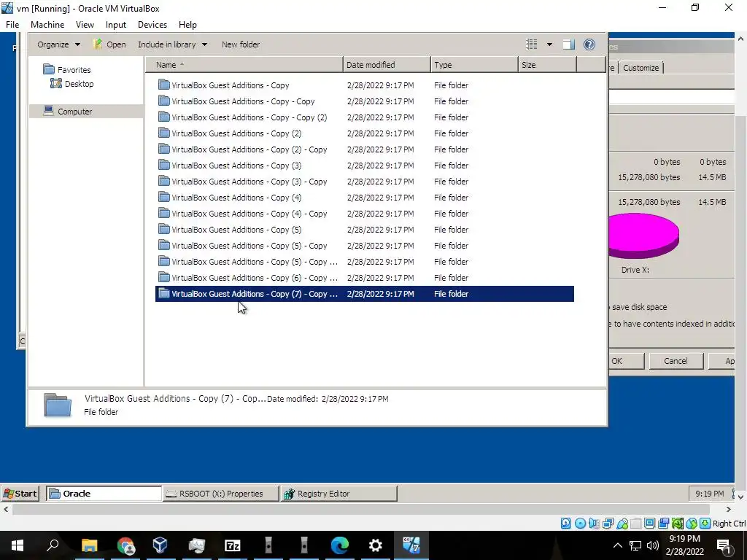Click the Open button in Explorer toolbar

point(109,44)
